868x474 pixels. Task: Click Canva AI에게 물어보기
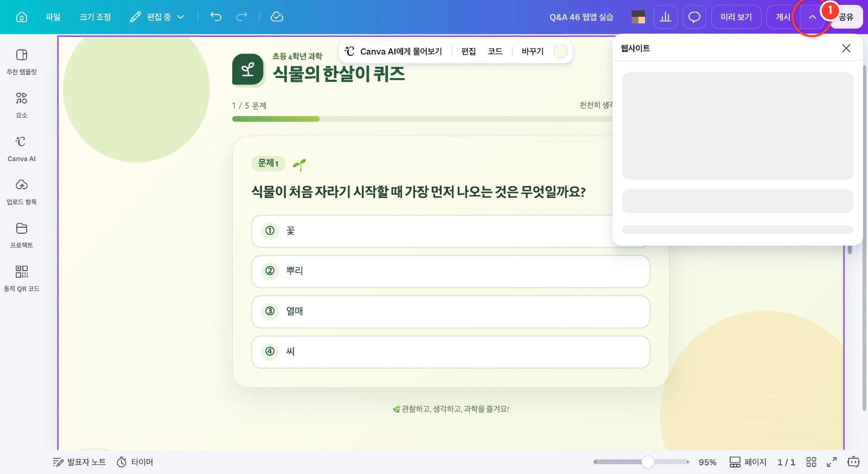(393, 51)
